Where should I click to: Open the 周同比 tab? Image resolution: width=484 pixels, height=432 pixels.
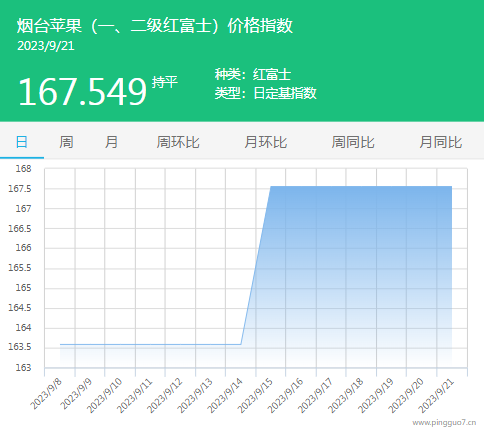(x=353, y=142)
